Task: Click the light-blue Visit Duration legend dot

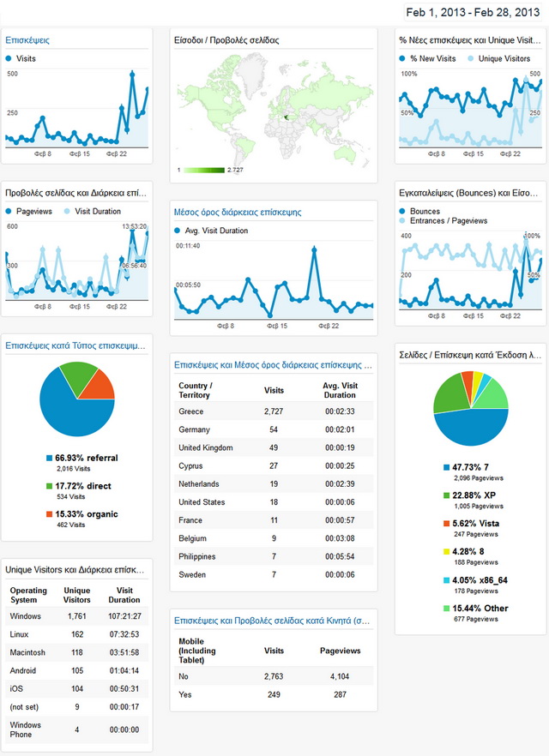Action: point(67,211)
